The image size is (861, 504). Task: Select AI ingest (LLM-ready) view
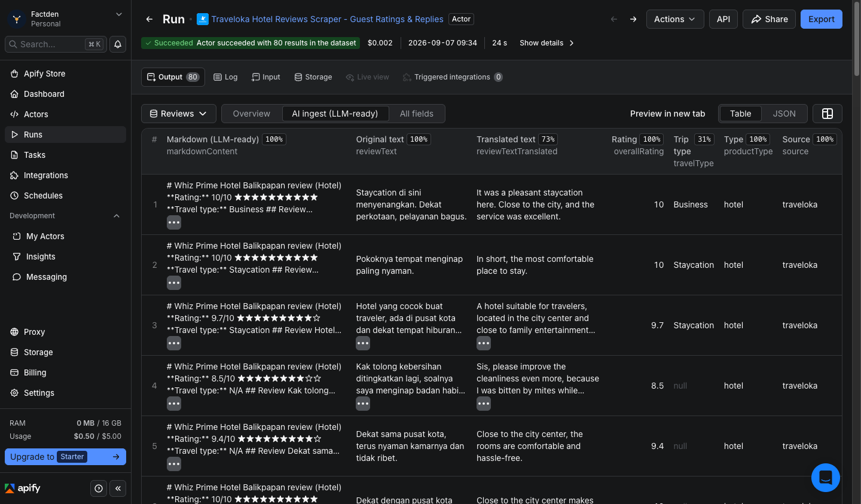[335, 114]
